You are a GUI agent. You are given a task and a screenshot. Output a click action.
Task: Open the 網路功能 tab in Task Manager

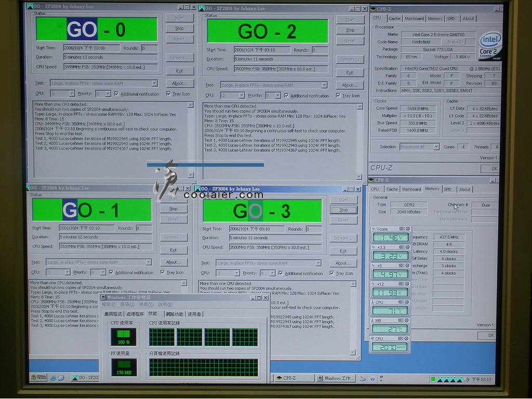click(x=175, y=314)
